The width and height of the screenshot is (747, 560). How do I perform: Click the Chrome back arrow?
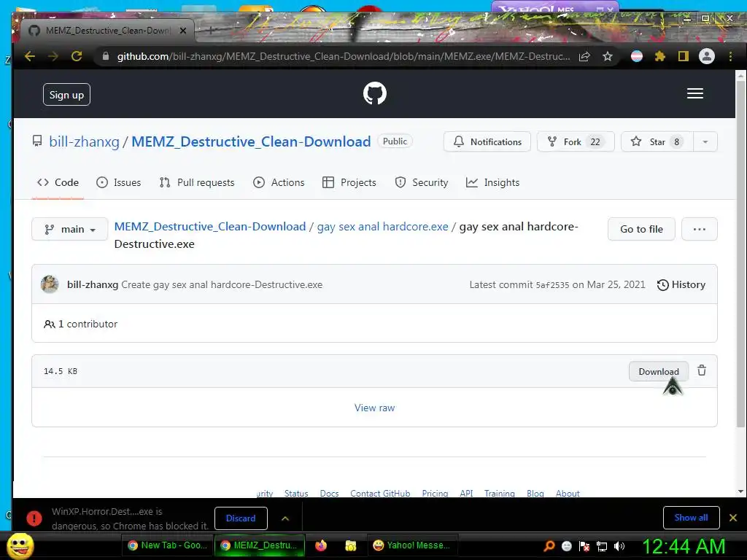point(30,57)
